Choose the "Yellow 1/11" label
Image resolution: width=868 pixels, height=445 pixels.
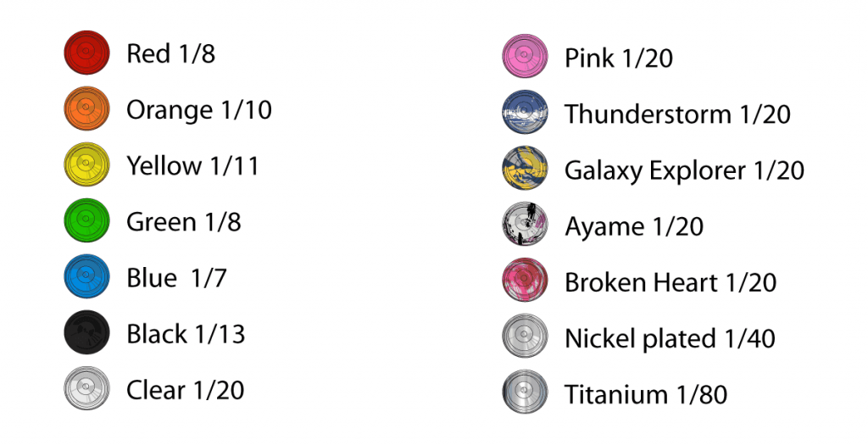tap(192, 166)
